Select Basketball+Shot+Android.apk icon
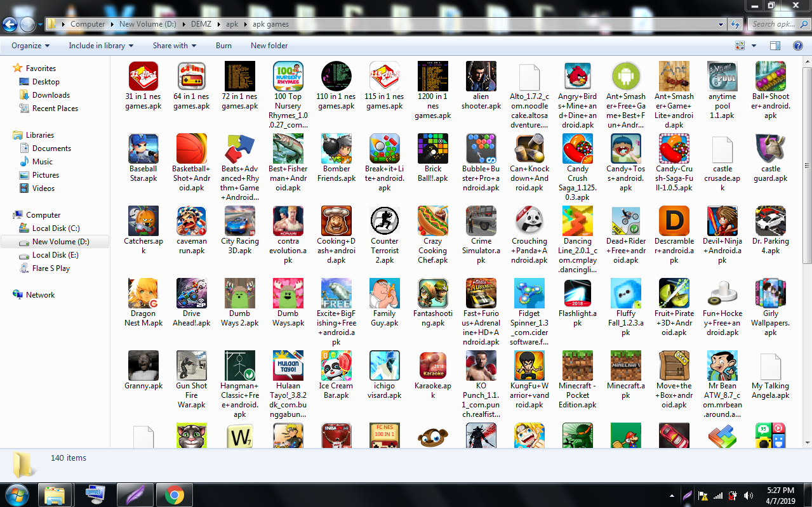This screenshot has height=507, width=812. pos(191,148)
